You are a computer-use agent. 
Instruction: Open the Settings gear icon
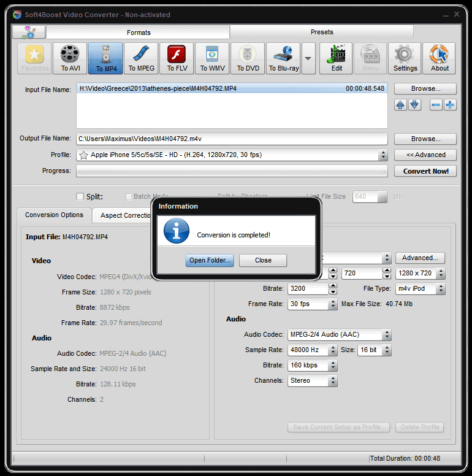click(x=405, y=58)
